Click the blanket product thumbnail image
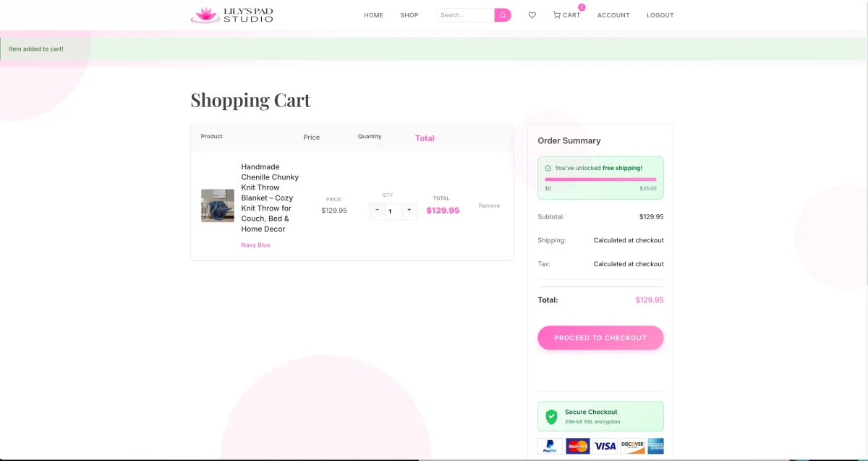This screenshot has width=868, height=461. click(x=217, y=206)
